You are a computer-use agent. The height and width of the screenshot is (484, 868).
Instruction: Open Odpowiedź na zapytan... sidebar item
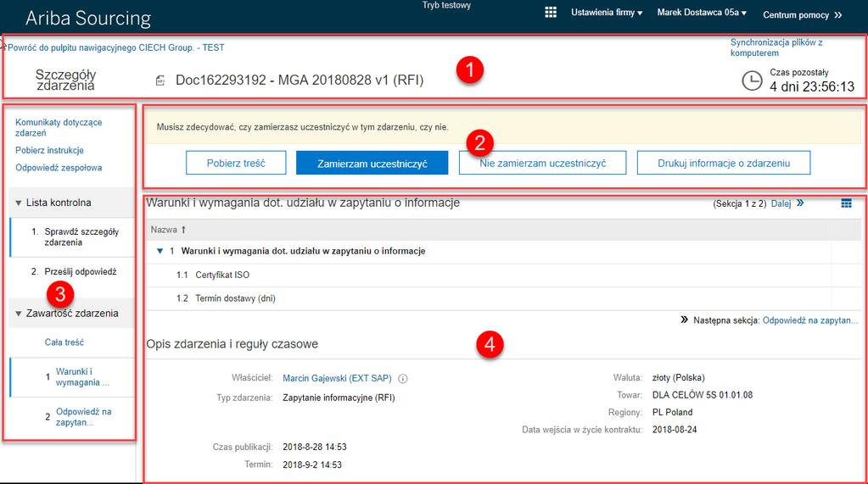click(x=83, y=417)
